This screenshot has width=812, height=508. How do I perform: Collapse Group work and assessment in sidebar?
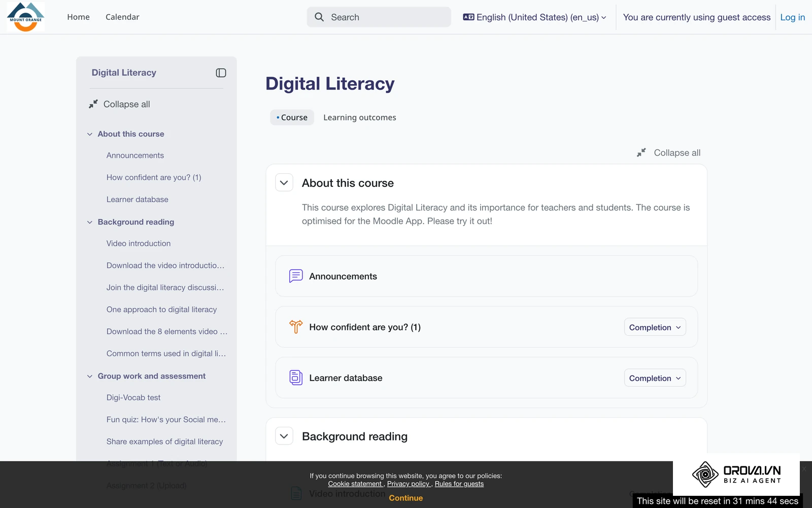[90, 376]
